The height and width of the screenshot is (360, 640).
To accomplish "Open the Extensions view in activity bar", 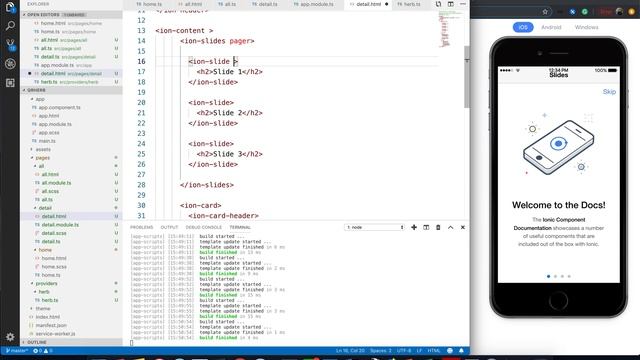I will pos(10,83).
